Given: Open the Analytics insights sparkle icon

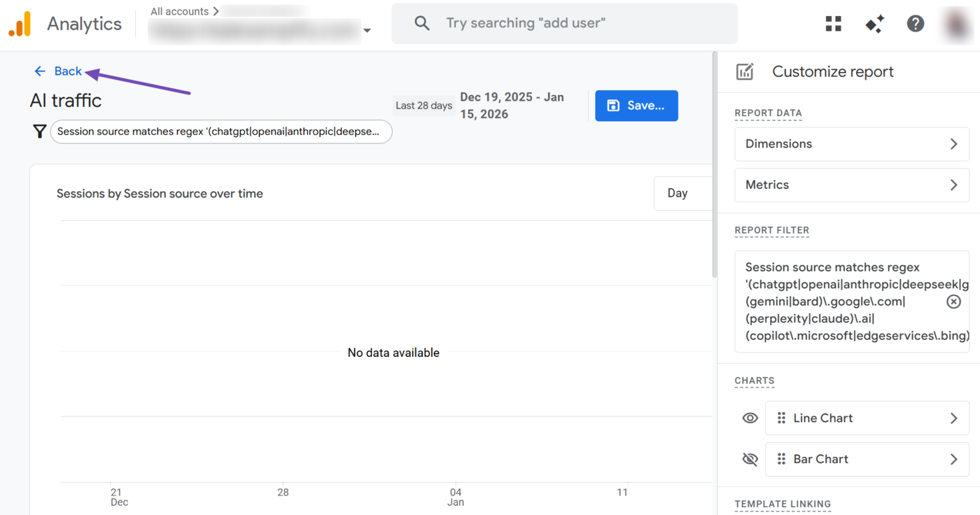Looking at the screenshot, I should pyautogui.click(x=874, y=24).
